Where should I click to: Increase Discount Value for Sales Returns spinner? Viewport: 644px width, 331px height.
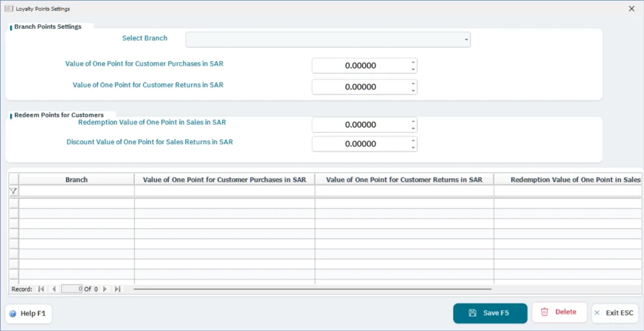pyautogui.click(x=413, y=141)
